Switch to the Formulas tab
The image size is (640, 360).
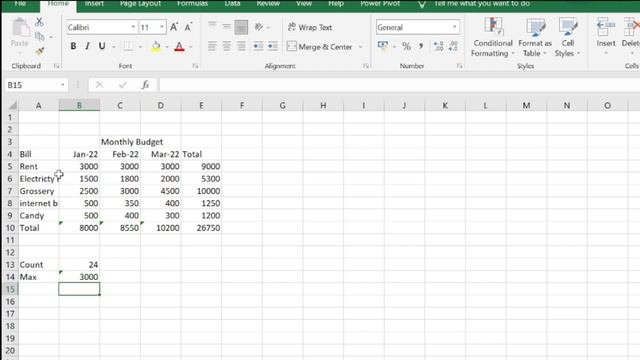[192, 4]
